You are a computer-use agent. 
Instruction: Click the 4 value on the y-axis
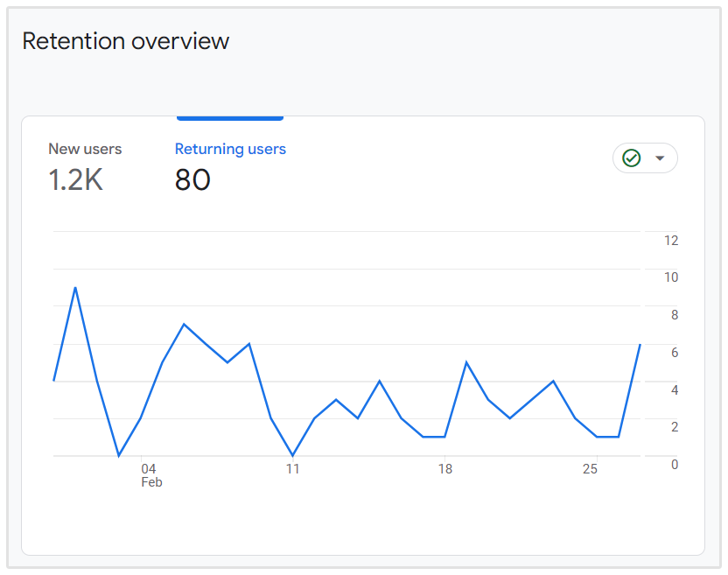click(675, 389)
